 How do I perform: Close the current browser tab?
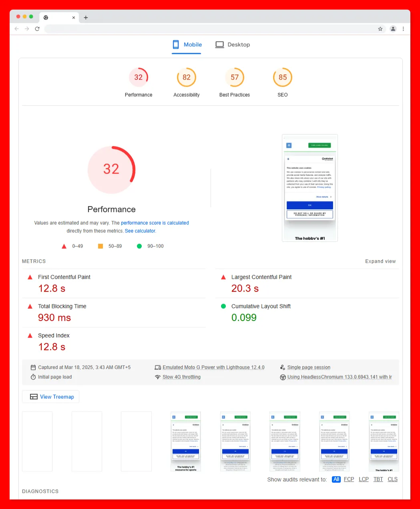[x=74, y=18]
